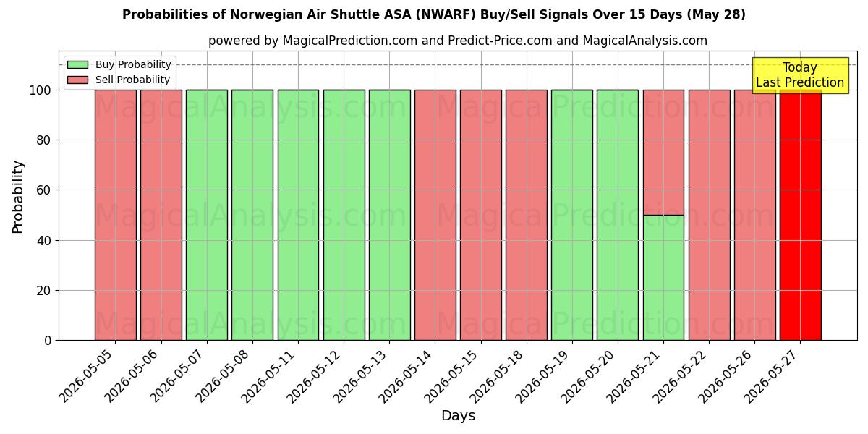Click the y-axis tick label 80
Viewport: 868px width, 434px height.
point(44,140)
